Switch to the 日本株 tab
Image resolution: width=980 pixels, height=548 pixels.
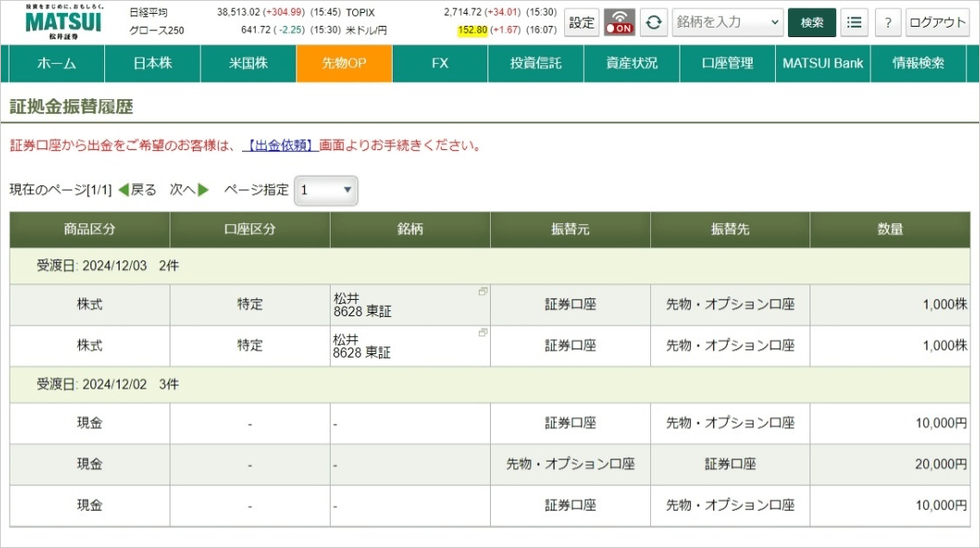coord(152,64)
